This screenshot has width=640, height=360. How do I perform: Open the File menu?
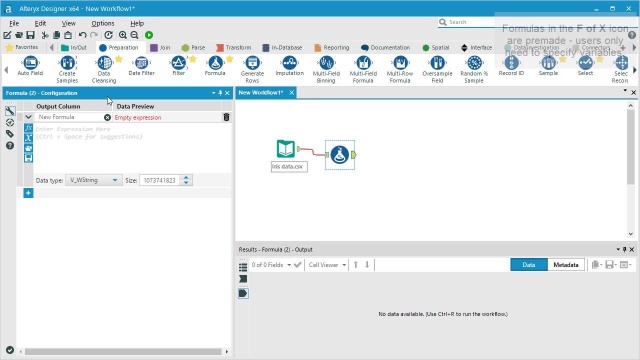pyautogui.click(x=14, y=23)
